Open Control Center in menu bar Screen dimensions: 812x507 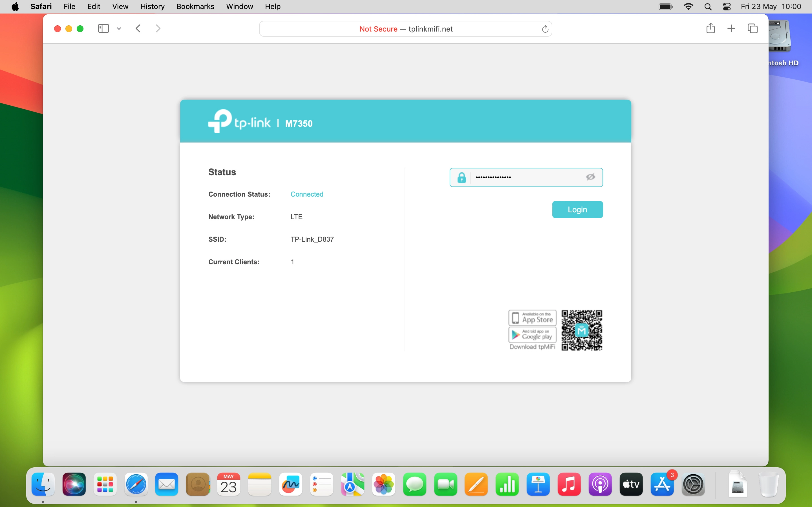pos(727,6)
